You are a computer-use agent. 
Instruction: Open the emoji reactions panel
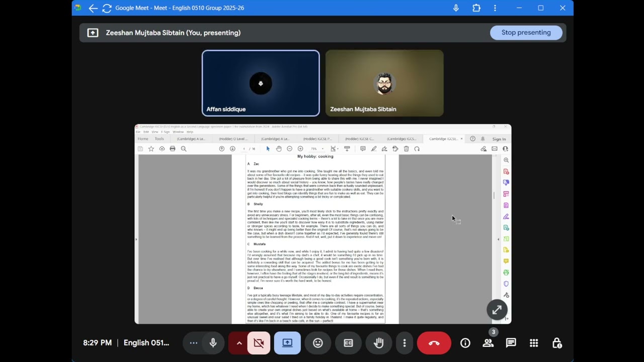(318, 343)
